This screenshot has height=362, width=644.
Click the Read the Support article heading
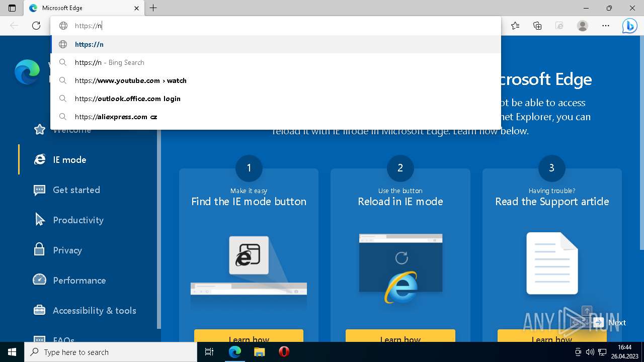[x=552, y=202]
